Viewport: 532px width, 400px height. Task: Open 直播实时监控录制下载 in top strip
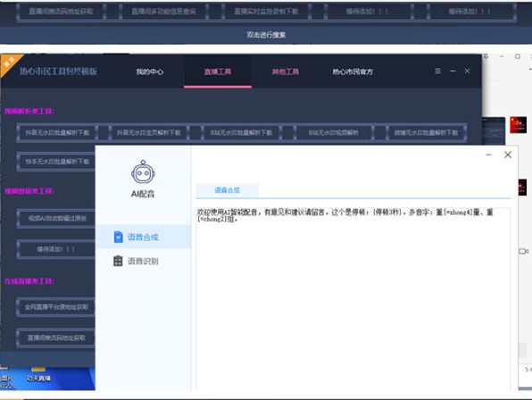(266, 12)
